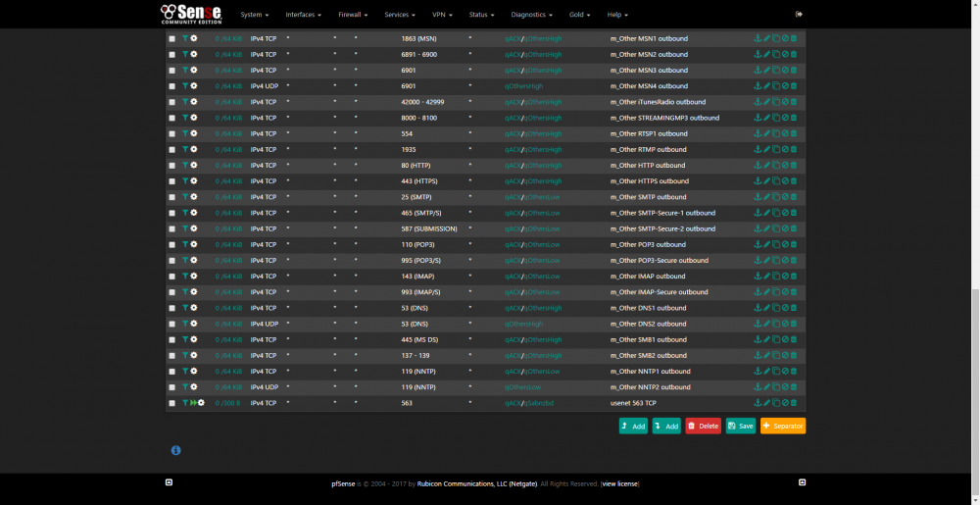
Task: Expand the Diagnostics menu
Action: click(x=532, y=15)
